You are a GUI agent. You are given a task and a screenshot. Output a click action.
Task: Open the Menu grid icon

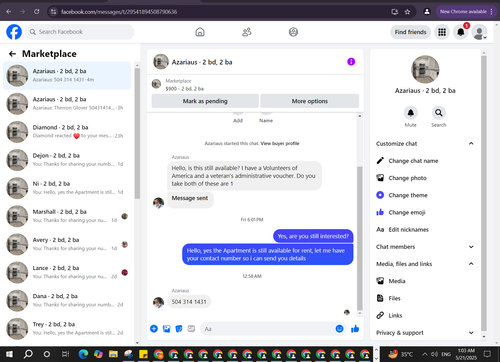coord(442,32)
